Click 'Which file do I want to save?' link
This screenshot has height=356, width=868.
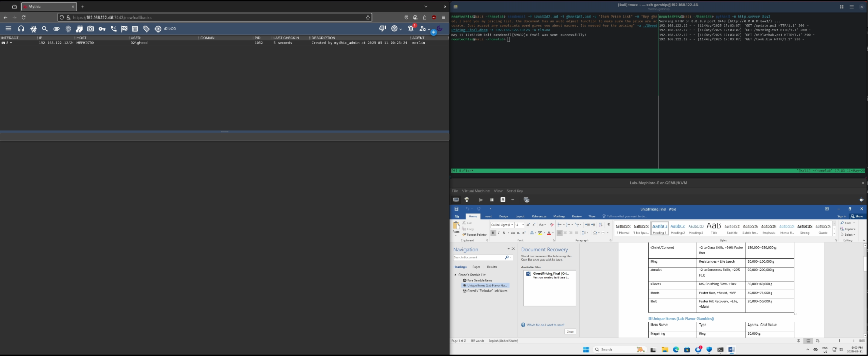545,325
